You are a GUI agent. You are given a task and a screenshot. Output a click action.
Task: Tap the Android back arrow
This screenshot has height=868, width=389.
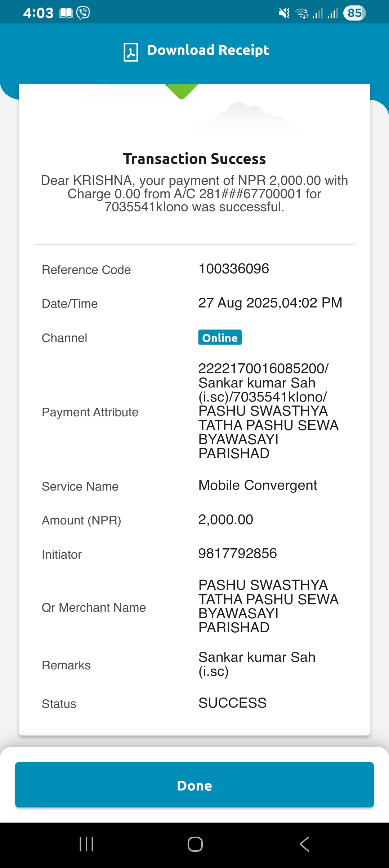(304, 844)
